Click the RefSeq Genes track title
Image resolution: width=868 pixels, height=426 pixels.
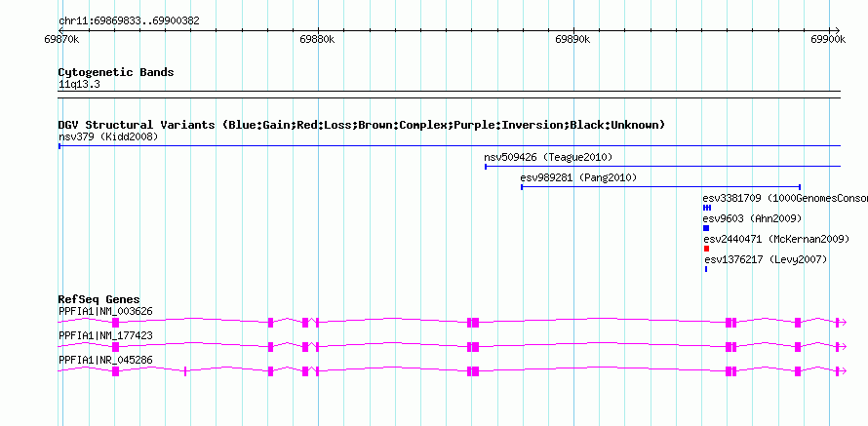(x=99, y=300)
